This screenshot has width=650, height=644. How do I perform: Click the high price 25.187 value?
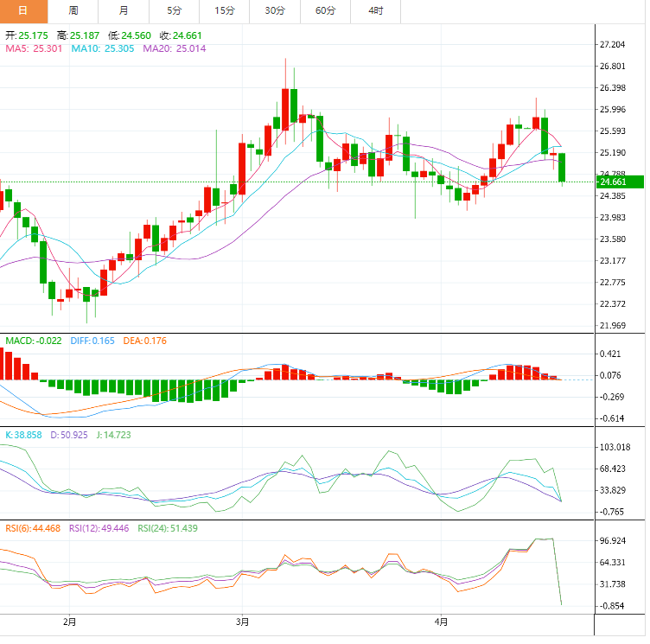coord(85,35)
